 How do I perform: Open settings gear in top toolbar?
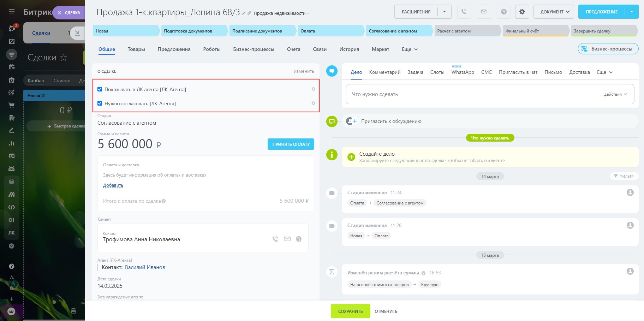tap(522, 12)
